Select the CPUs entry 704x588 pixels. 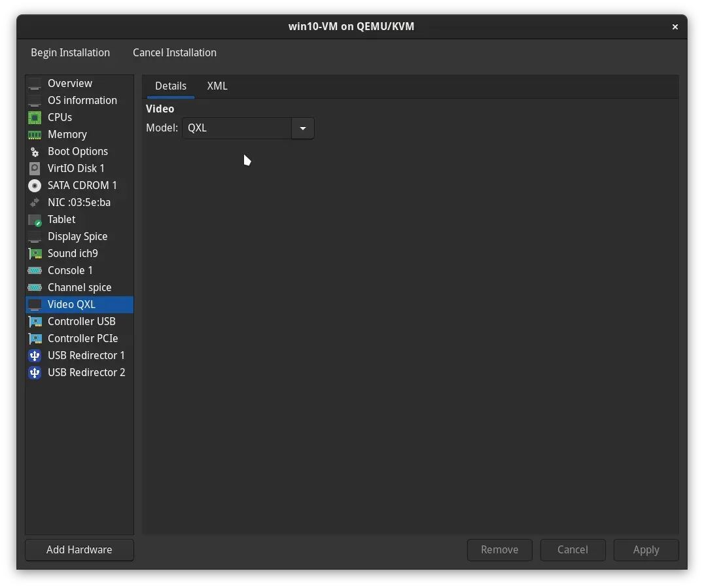79,118
